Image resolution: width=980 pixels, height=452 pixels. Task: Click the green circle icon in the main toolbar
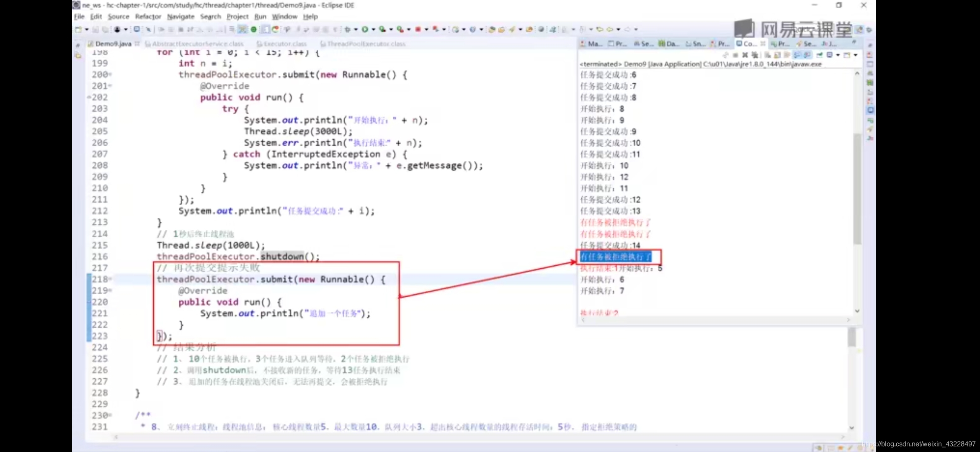tap(253, 29)
